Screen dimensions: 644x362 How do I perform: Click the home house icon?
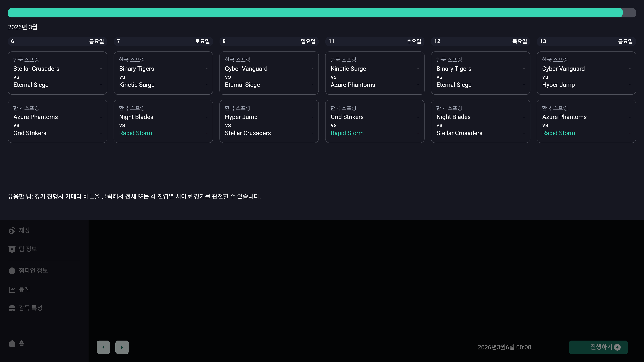12,343
